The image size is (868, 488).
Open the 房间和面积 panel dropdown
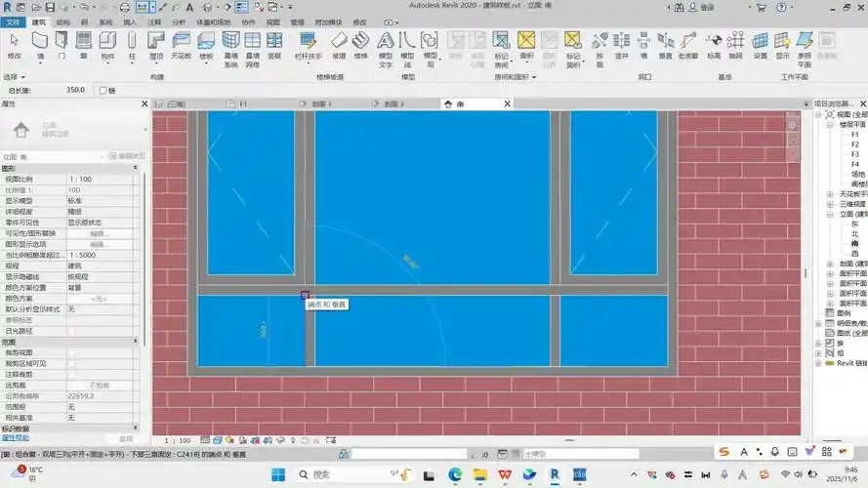point(516,77)
